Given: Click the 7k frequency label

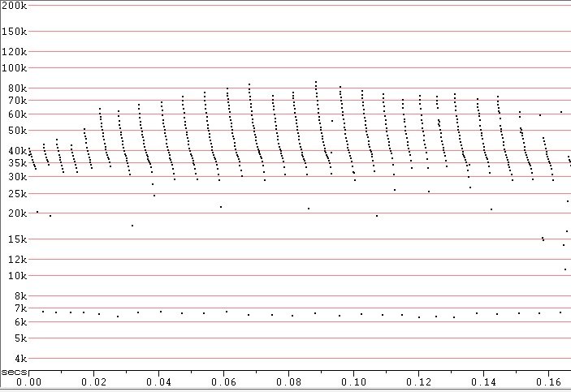Looking at the screenshot, I should tap(20, 308).
